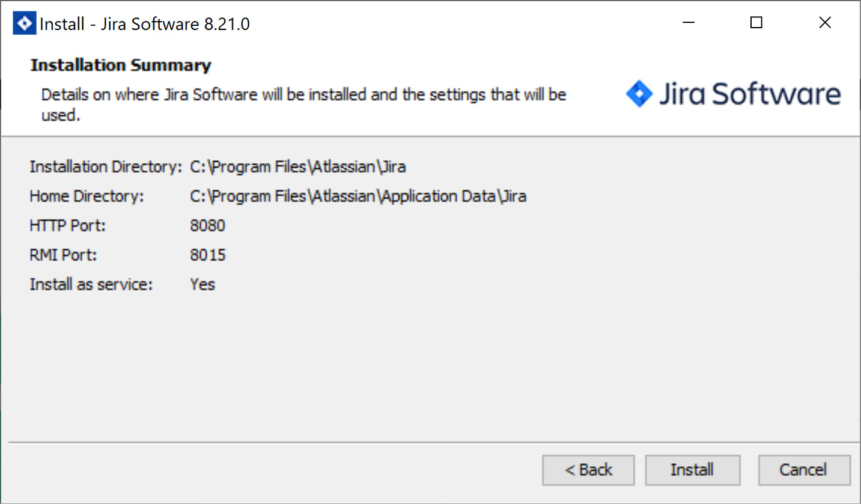Click the RMI Port label
Screen dimensions: 861x504
(62, 255)
